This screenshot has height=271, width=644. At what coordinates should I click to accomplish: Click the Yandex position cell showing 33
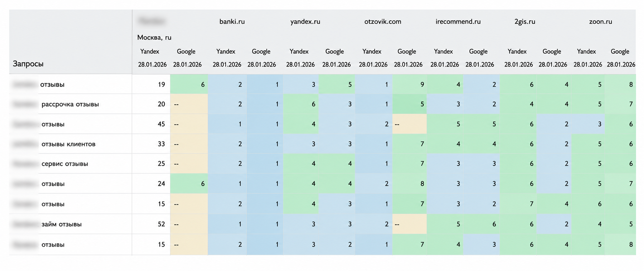151,144
